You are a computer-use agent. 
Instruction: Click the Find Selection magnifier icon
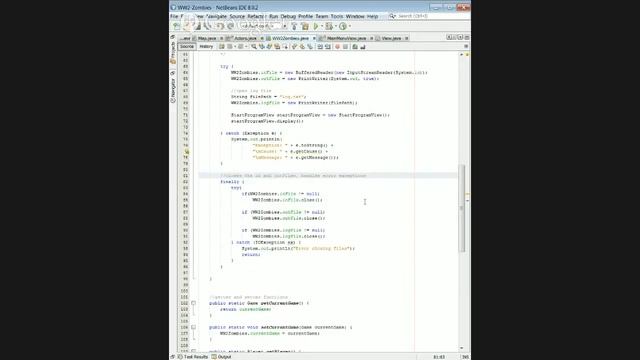click(x=254, y=47)
